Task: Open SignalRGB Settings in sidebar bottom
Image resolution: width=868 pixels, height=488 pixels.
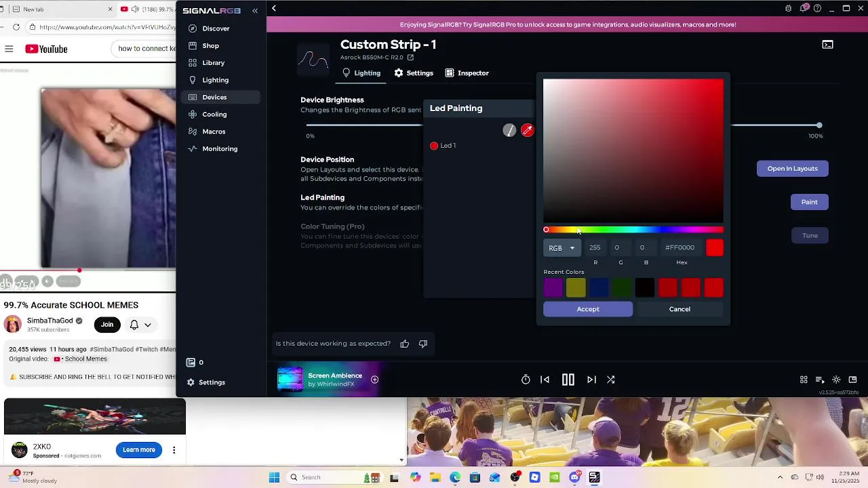Action: click(205, 382)
